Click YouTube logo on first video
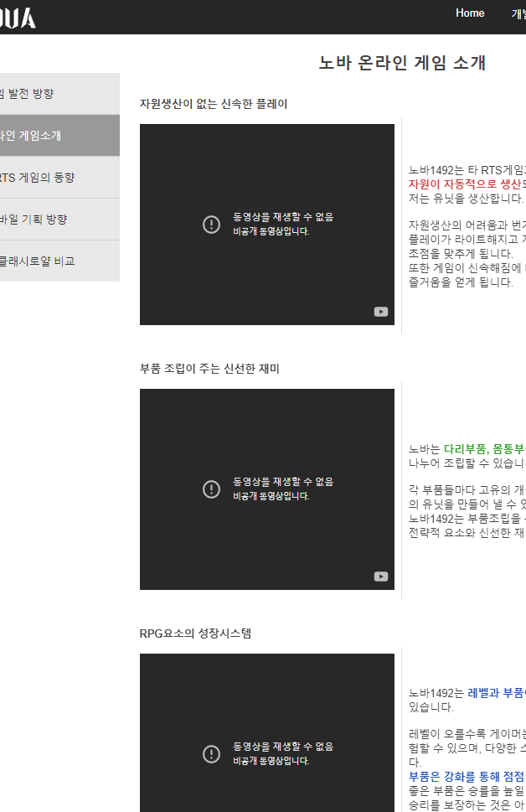 pyautogui.click(x=381, y=312)
